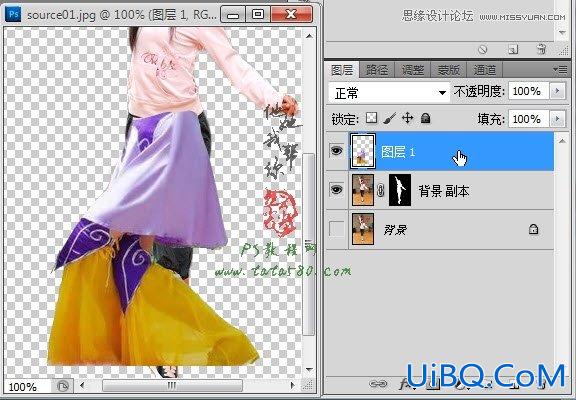Lock image pixels brush icon
The width and height of the screenshot is (576, 400).
click(x=389, y=118)
